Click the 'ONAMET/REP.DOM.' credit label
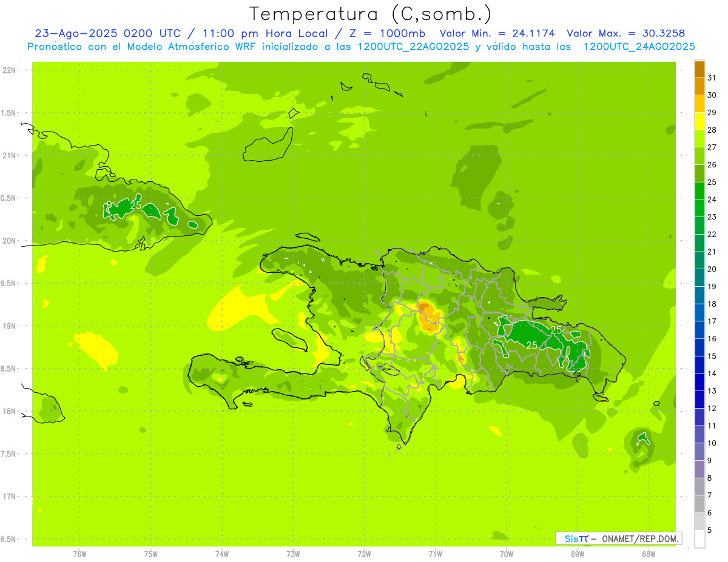This screenshot has width=728, height=562. tap(641, 538)
